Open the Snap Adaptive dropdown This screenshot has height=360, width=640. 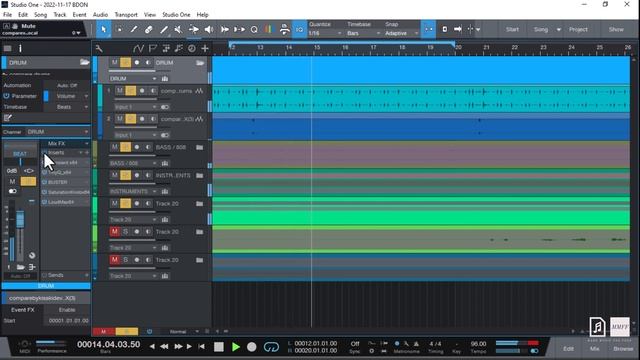coord(401,33)
